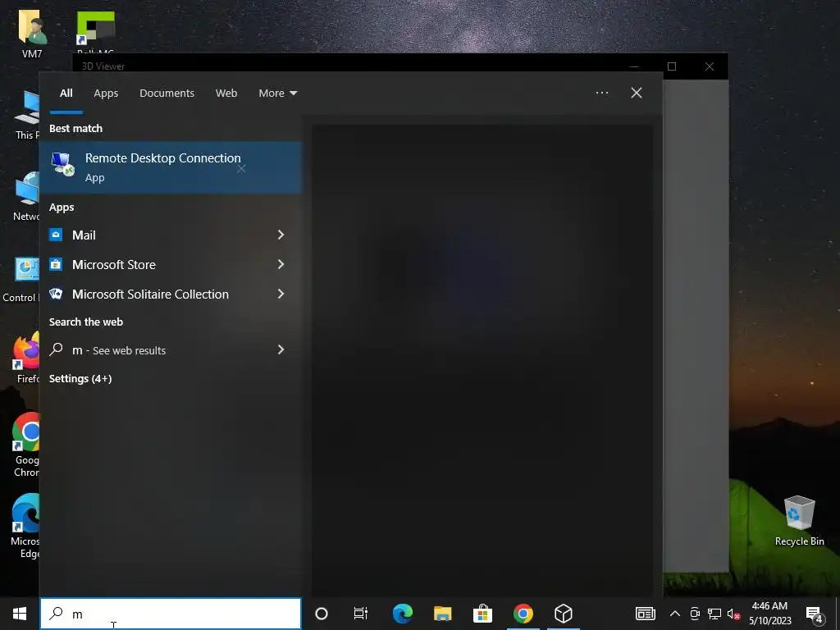Launch Microsoft Edge from the taskbar
The width and height of the screenshot is (840, 630).
coord(402,614)
